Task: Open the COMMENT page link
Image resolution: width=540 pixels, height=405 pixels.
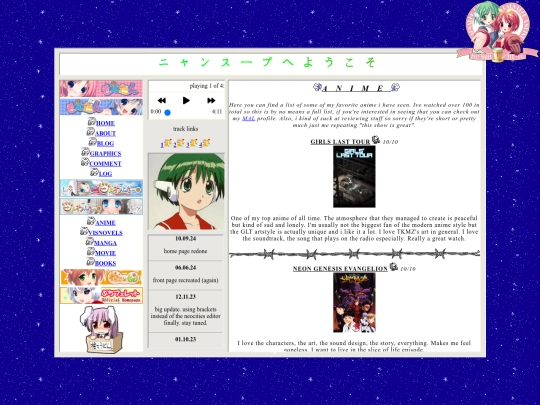Action: [105, 164]
